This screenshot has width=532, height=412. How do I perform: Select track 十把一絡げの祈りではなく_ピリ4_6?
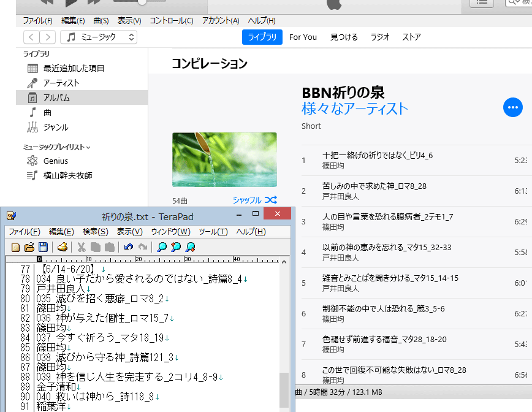417,160
